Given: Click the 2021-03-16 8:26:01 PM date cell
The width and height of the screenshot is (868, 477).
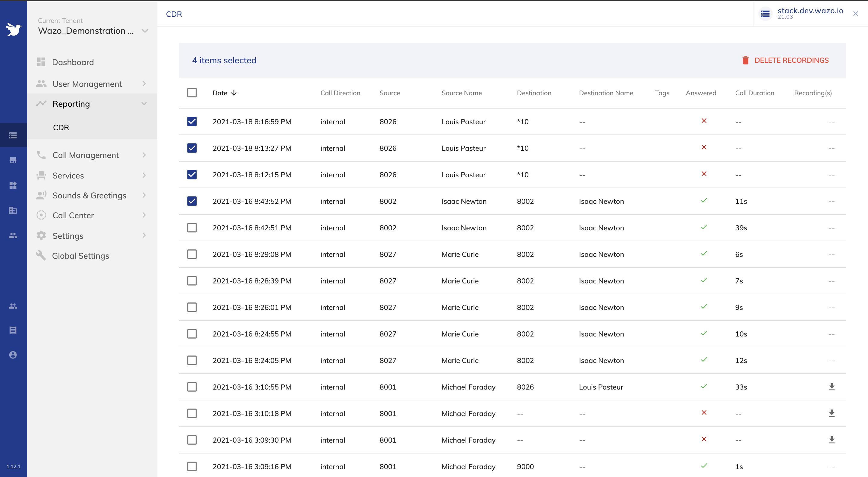Looking at the screenshot, I should pos(252,308).
